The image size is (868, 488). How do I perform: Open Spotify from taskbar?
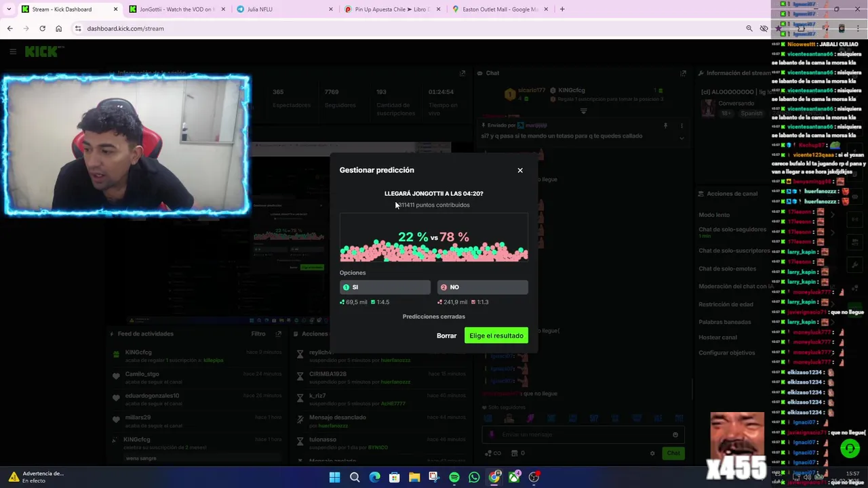(x=454, y=477)
